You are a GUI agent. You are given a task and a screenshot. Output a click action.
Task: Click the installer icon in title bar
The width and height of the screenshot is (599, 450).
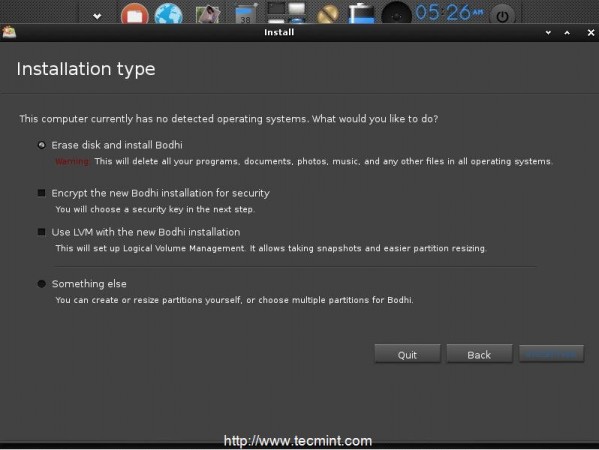9,32
